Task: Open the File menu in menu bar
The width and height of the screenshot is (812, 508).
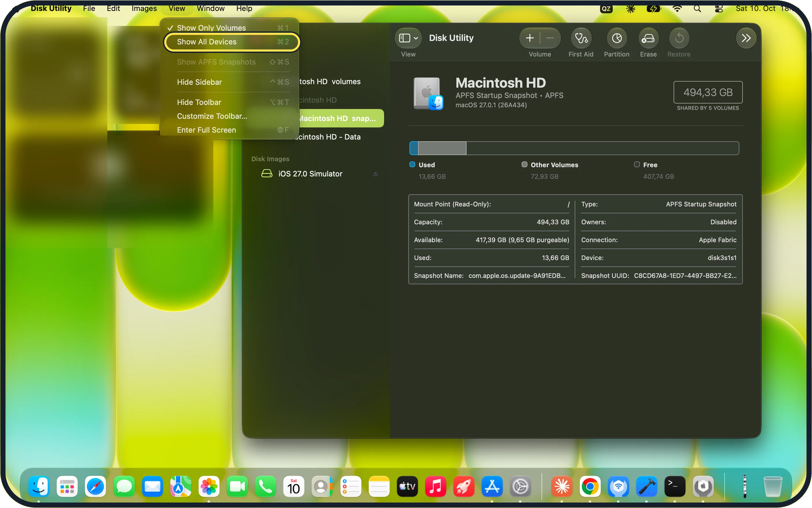Action: (x=89, y=8)
